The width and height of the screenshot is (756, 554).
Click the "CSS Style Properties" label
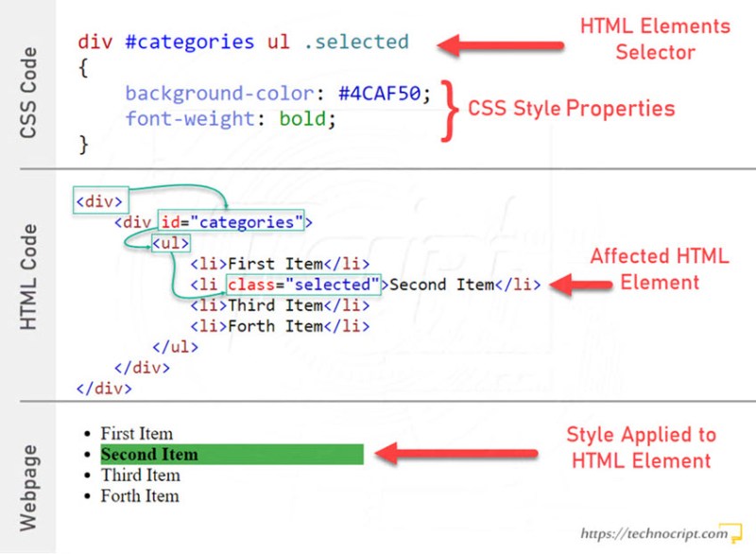(572, 109)
